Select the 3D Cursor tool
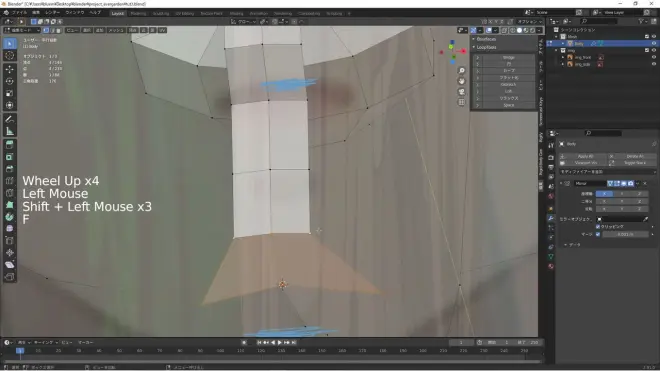This screenshot has width=660, height=371. point(10,56)
